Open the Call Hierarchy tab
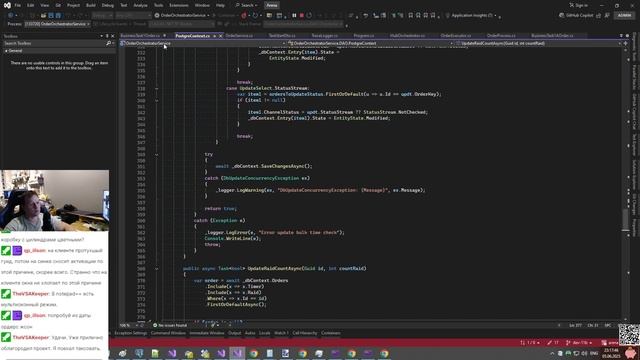This screenshot has width=640, height=360. [x=304, y=333]
